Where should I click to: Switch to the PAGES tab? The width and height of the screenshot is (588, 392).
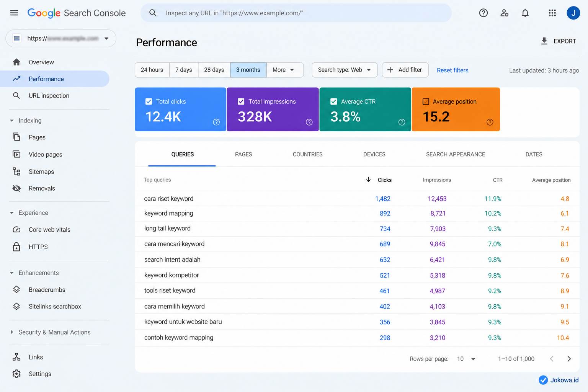[243, 154]
